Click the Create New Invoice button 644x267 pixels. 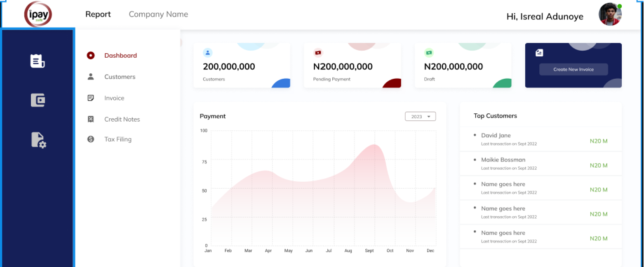573,69
